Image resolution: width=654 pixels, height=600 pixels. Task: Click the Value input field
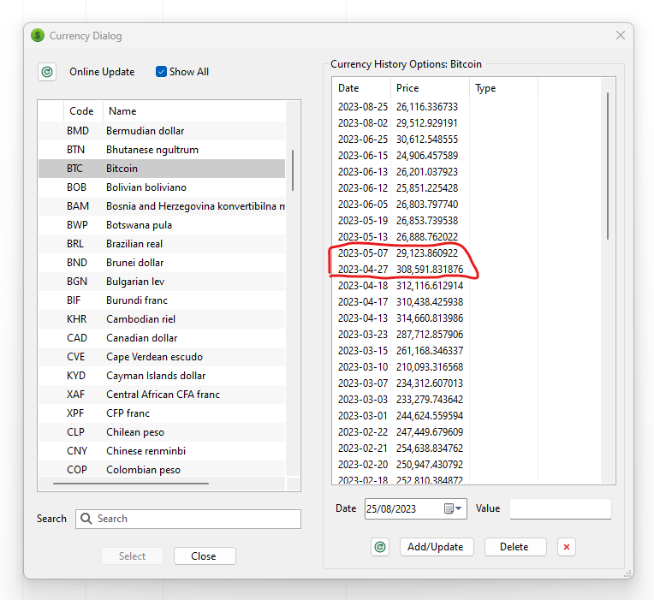click(x=560, y=509)
